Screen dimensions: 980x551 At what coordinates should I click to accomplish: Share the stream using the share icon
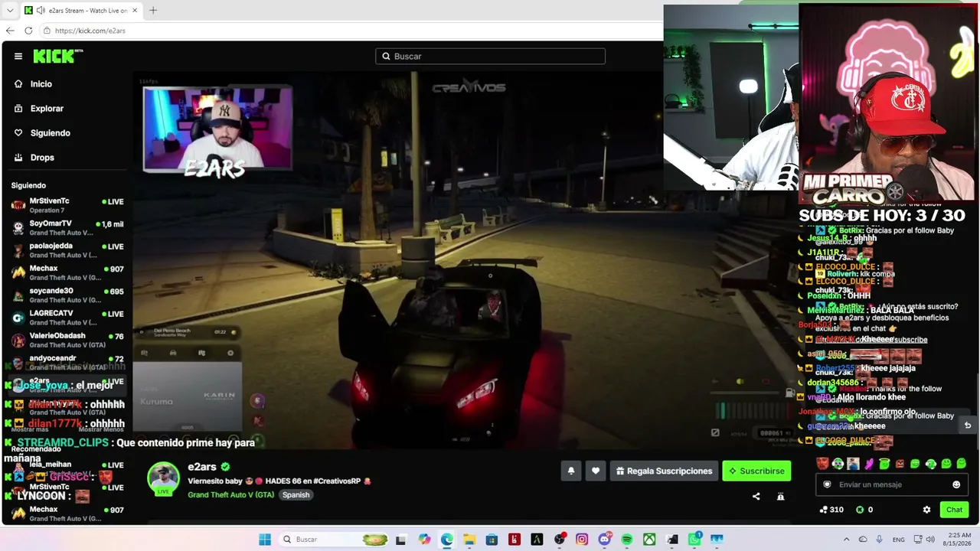pyautogui.click(x=756, y=497)
